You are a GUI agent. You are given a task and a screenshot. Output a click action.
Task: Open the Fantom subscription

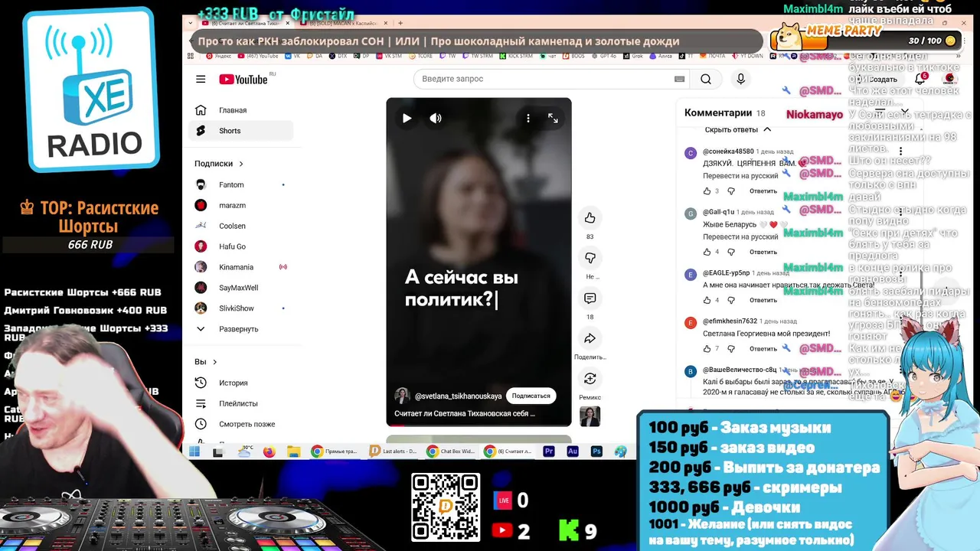240,184
